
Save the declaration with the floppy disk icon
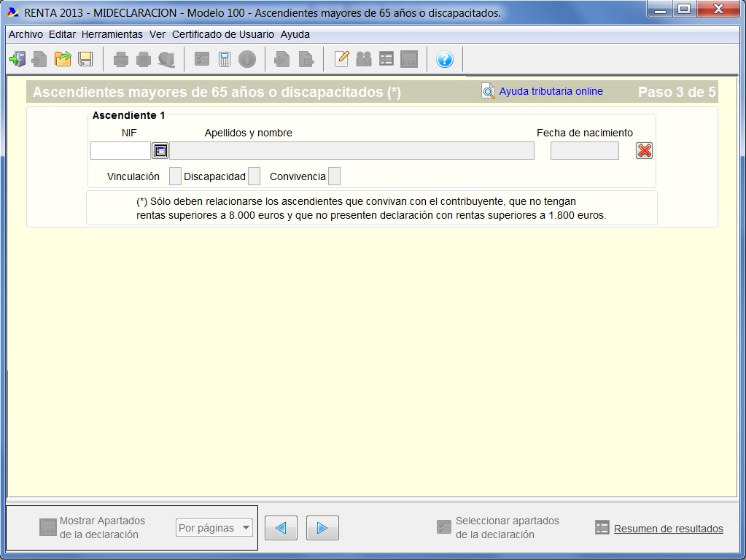pyautogui.click(x=85, y=60)
